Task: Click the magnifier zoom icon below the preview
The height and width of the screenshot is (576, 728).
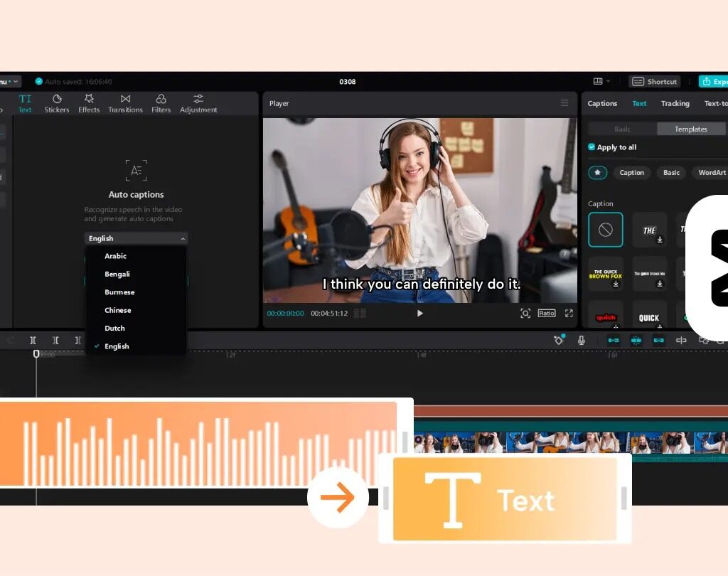Action: click(x=525, y=313)
